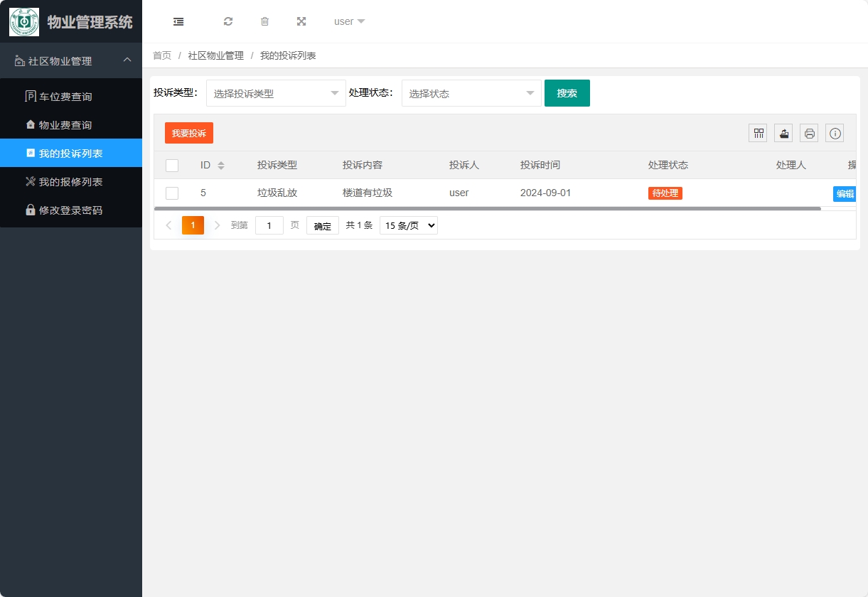Click the print table icon
The height and width of the screenshot is (597, 868).
click(x=808, y=132)
